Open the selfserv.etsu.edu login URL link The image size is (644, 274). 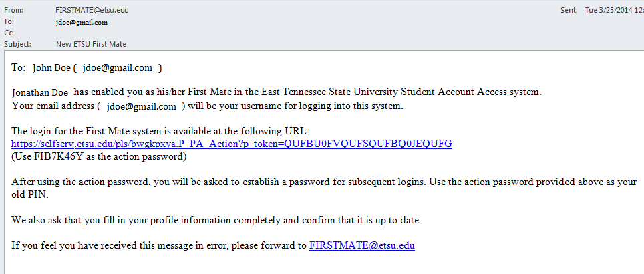[x=231, y=144]
